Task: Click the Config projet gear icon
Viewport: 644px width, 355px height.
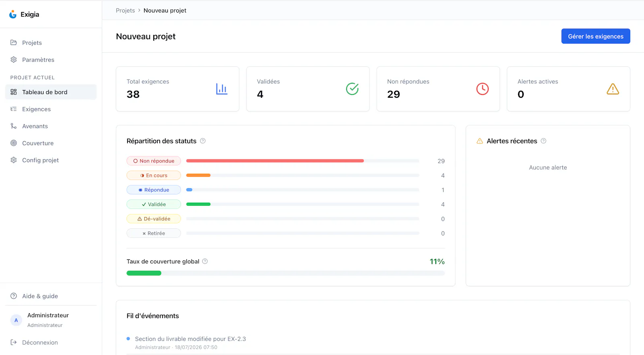Action: click(x=14, y=160)
